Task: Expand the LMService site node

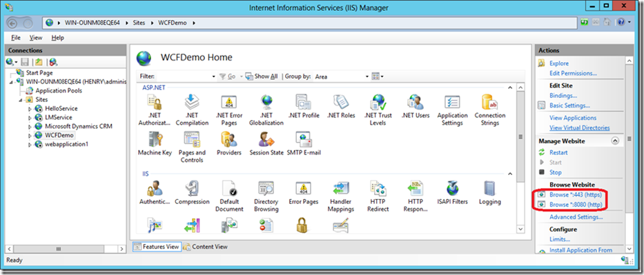Action: click(30, 118)
